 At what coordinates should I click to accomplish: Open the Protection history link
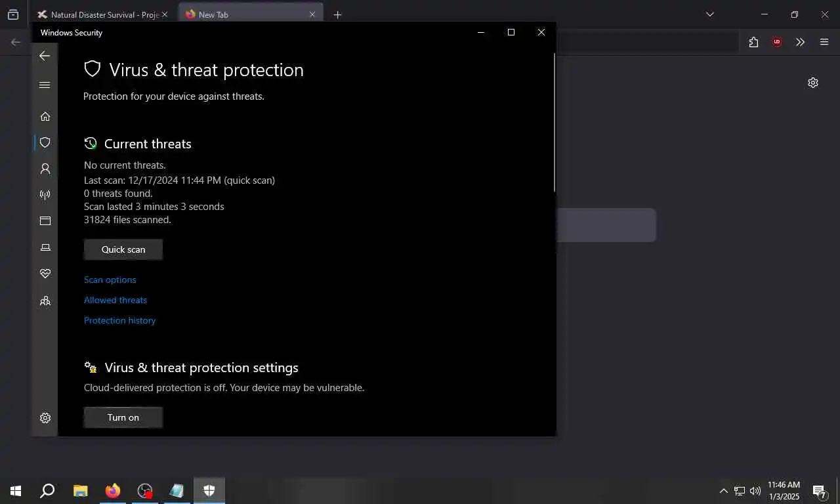point(119,320)
